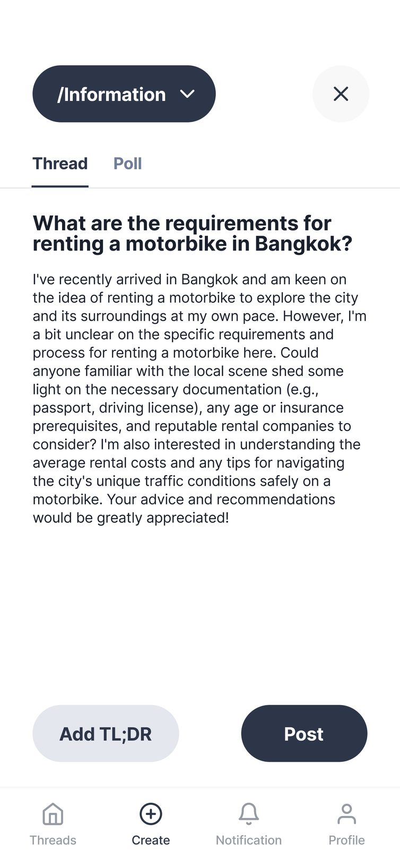The image size is (400, 868).
Task: Click the chevron beside /Information
Action: (x=187, y=94)
